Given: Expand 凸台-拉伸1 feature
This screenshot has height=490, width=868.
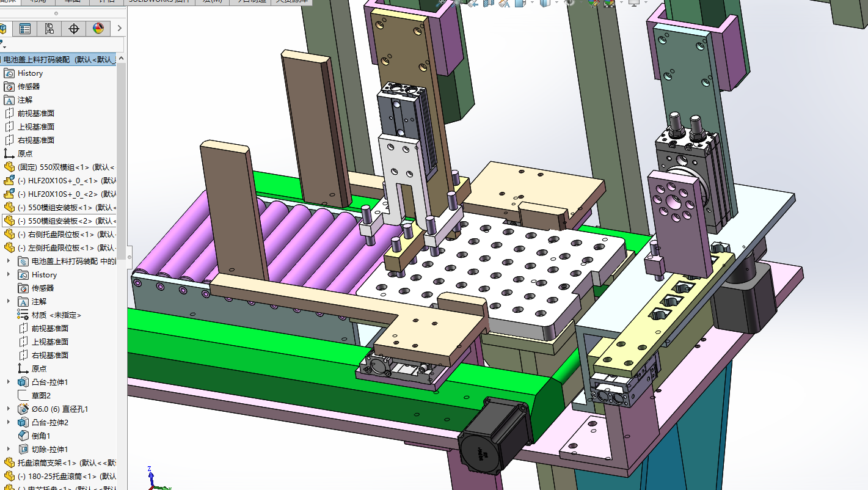Looking at the screenshot, I should point(9,382).
